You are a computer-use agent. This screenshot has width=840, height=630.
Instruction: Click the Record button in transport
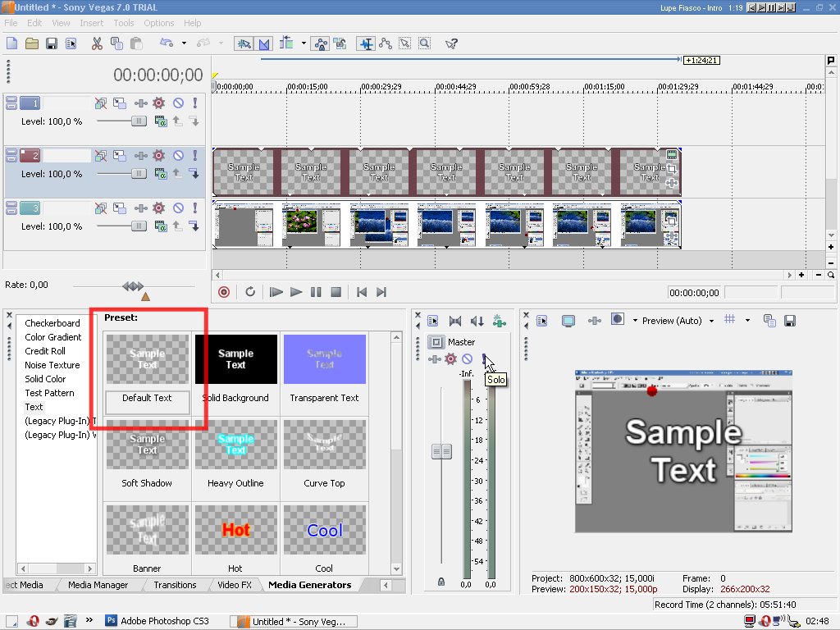(224, 292)
